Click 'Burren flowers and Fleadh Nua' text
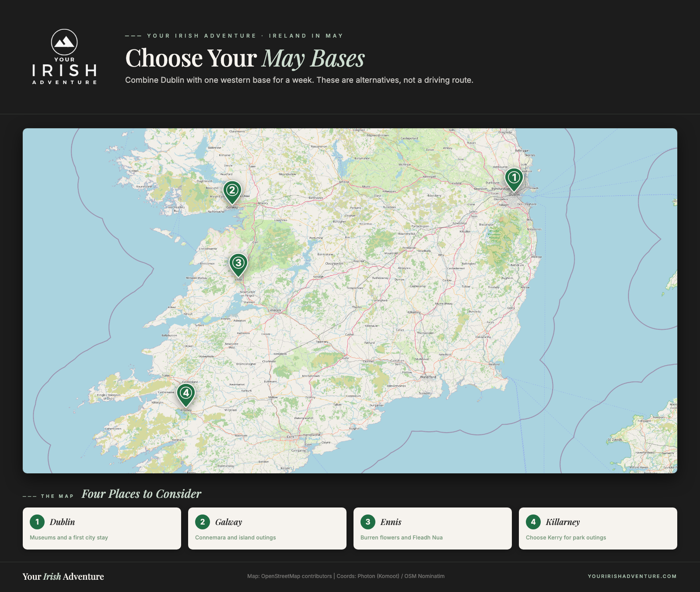The image size is (700, 592). click(x=402, y=537)
